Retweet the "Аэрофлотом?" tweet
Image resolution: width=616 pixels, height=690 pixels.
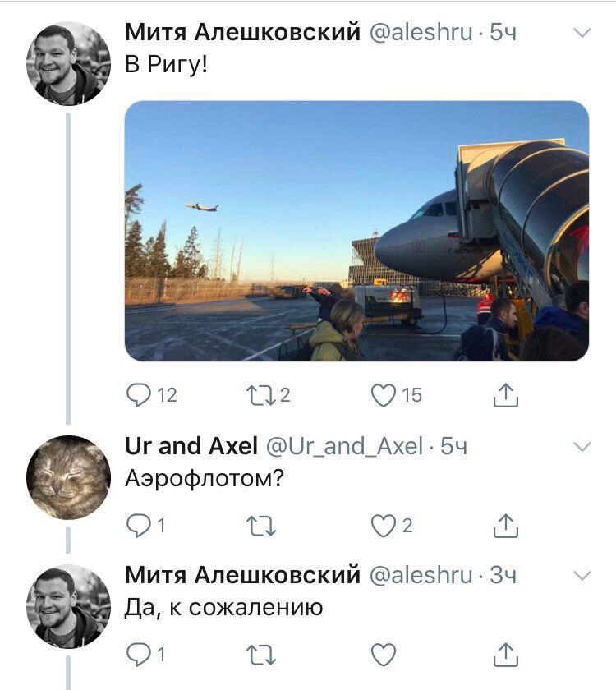(261, 526)
